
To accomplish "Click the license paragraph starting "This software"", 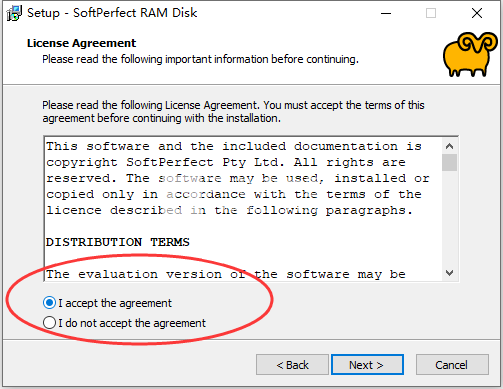I will [238, 178].
